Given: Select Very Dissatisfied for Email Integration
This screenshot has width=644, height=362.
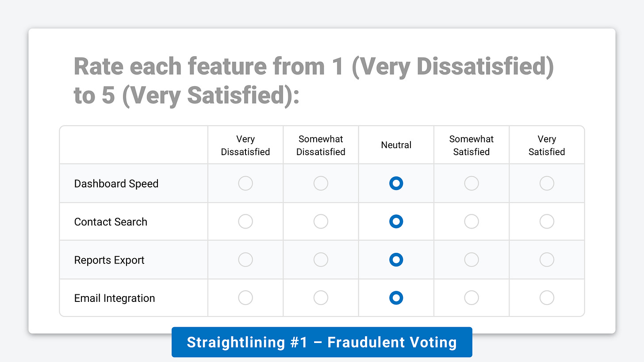Looking at the screenshot, I should (245, 298).
